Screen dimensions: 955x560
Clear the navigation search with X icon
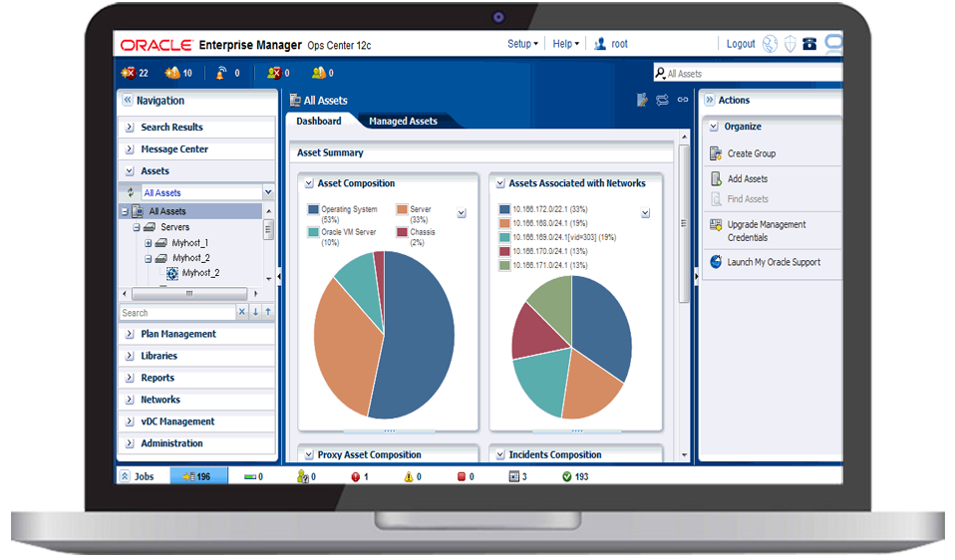tap(242, 312)
